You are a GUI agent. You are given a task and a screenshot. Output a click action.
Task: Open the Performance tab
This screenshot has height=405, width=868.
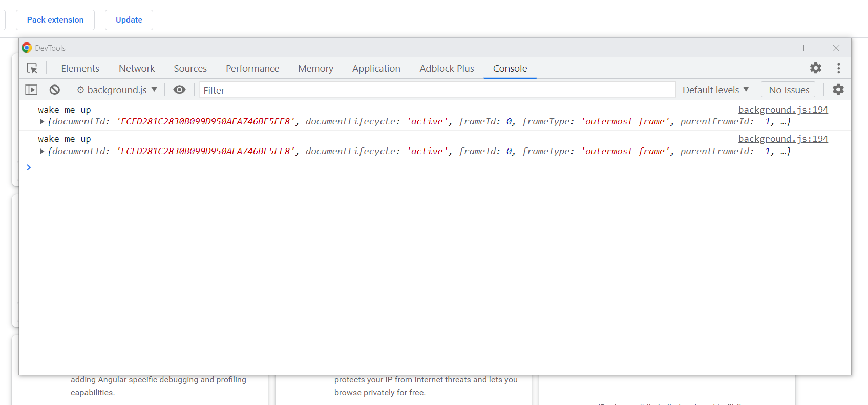(x=252, y=68)
